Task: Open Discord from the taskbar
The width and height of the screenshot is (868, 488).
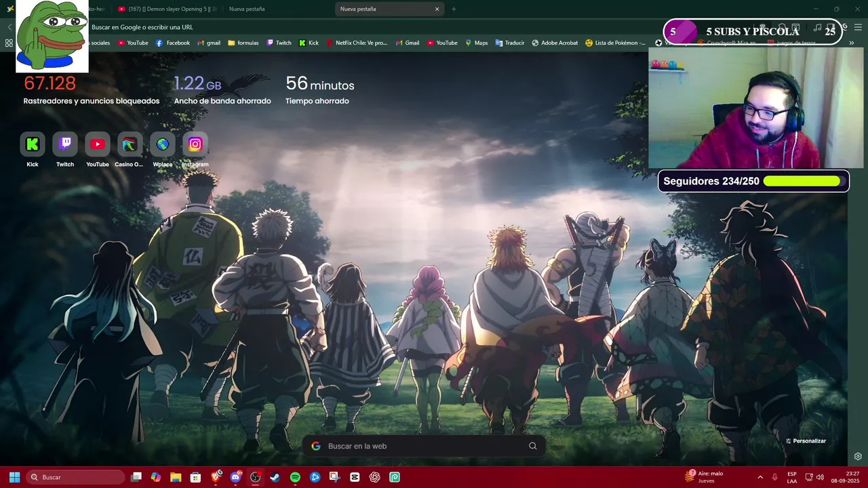Action: coord(235,477)
